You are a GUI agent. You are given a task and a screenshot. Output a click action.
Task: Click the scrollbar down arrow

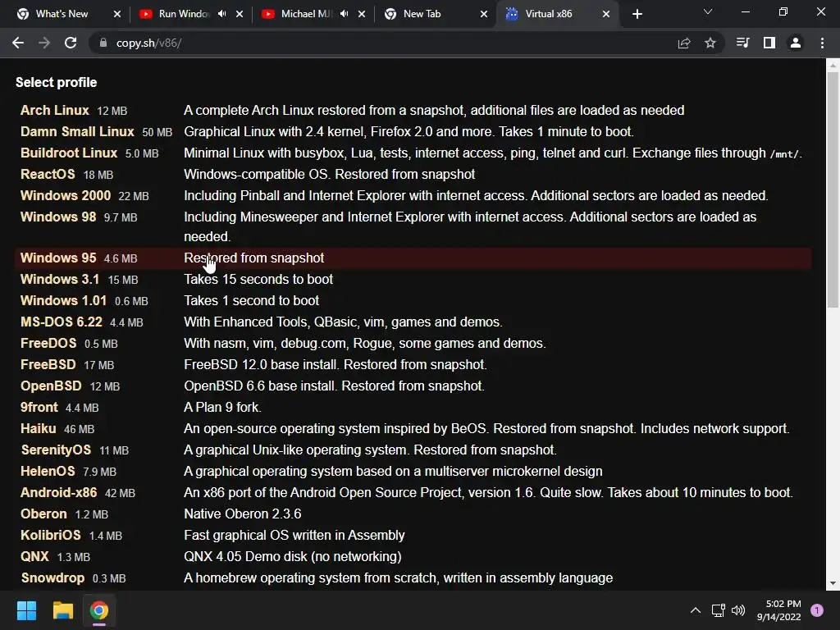tap(833, 583)
